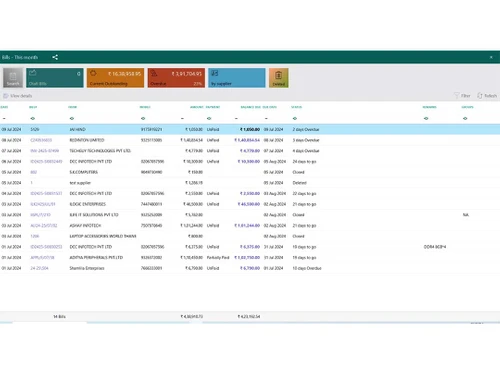Click 'Closed' status in the S.K.COMPUTERS row
500x375 pixels.
(x=298, y=172)
